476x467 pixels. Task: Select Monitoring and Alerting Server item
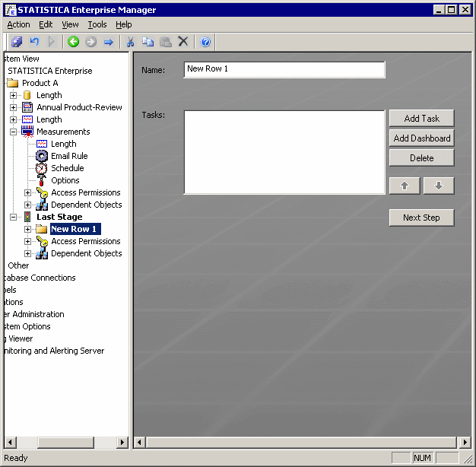(x=54, y=351)
